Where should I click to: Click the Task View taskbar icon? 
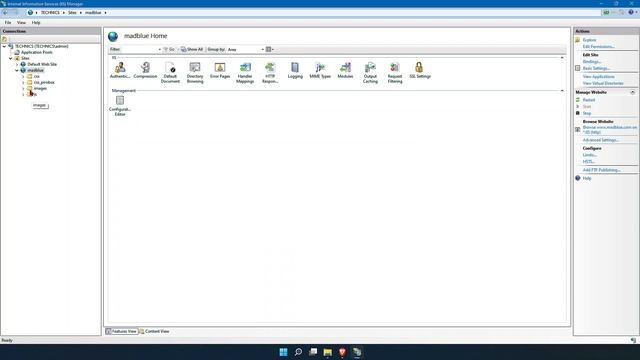(313, 352)
